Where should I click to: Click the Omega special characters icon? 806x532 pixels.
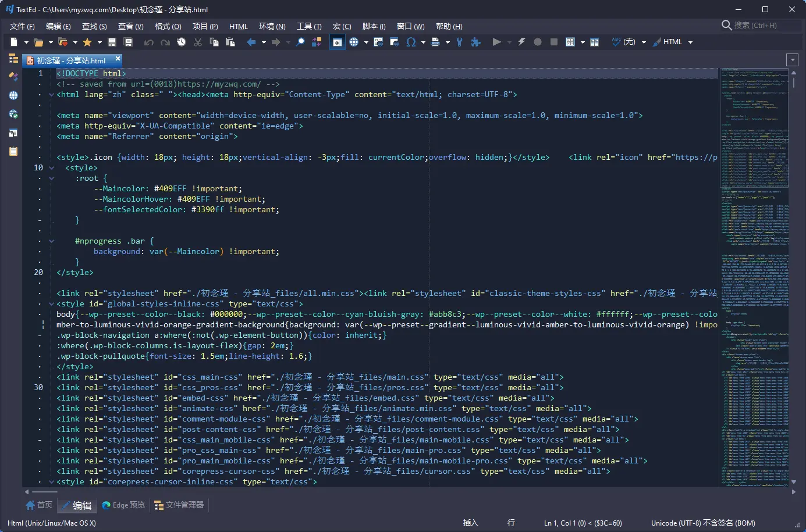click(411, 42)
